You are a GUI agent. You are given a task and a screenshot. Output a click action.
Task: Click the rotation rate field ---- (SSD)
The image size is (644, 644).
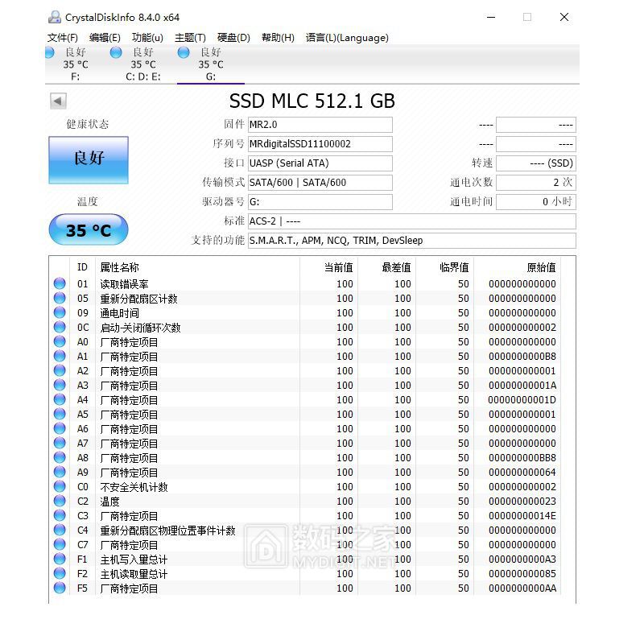click(x=536, y=163)
